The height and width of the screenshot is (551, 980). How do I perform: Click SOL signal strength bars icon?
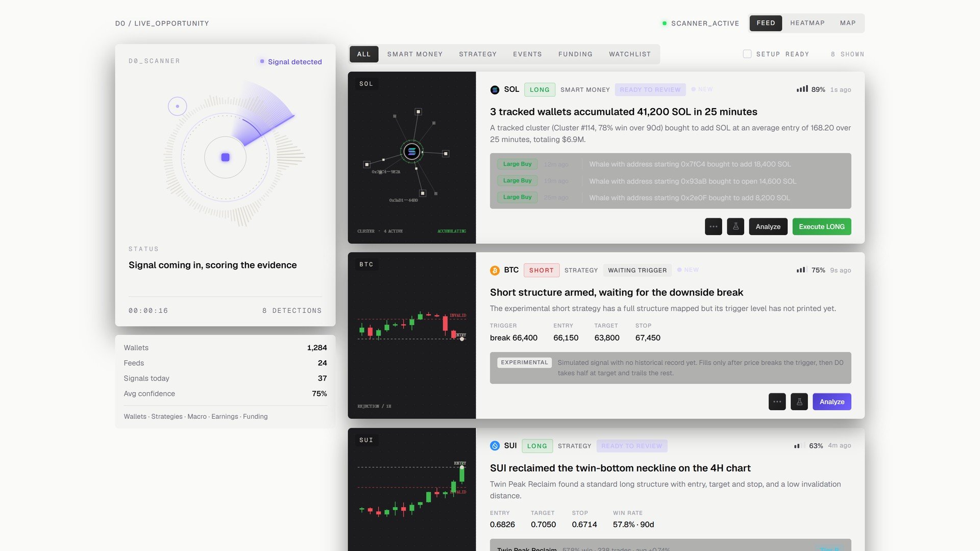click(802, 89)
